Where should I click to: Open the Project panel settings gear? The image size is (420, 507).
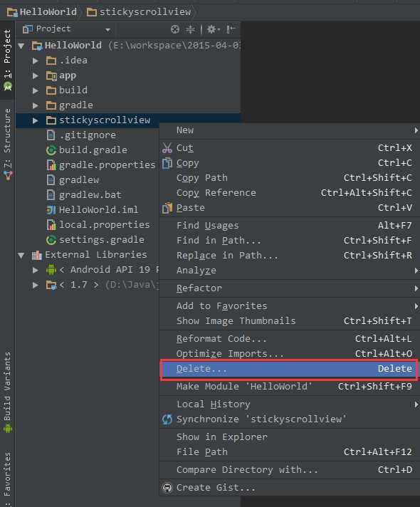point(213,29)
